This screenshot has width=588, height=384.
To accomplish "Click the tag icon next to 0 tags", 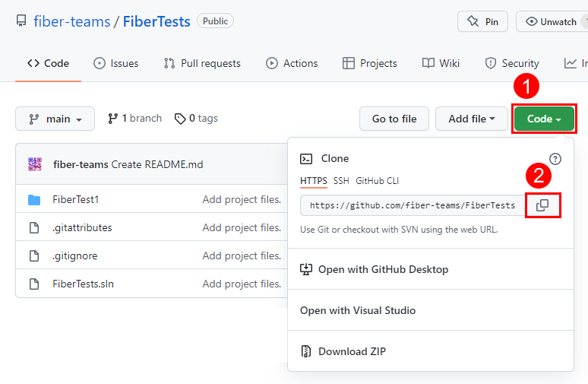I will (180, 119).
